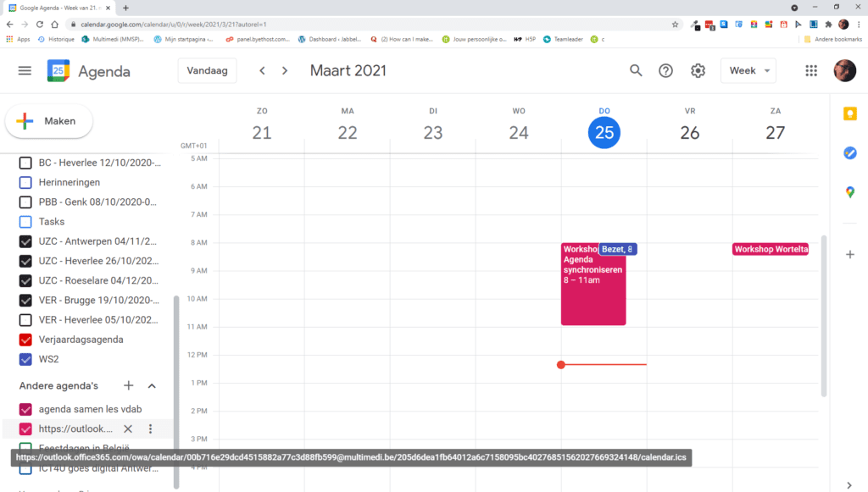
Task: Click plus to get add-ons
Action: pyautogui.click(x=849, y=255)
